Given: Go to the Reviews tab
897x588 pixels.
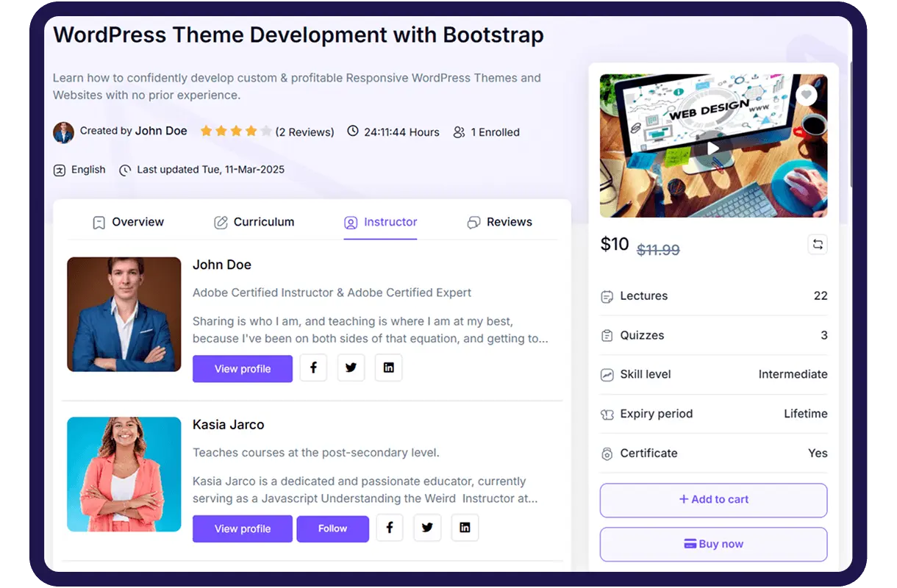Looking at the screenshot, I should pyautogui.click(x=499, y=222).
